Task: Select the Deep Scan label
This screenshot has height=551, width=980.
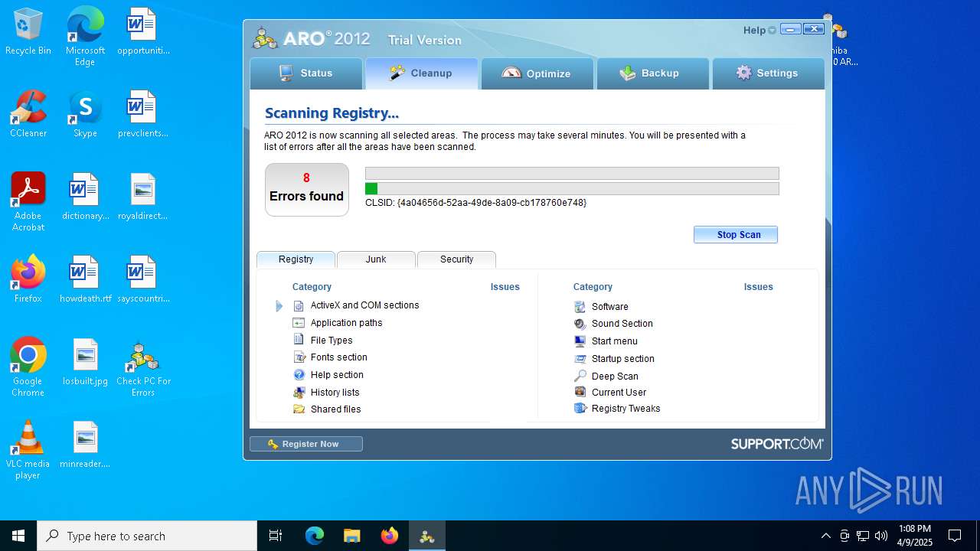Action: pyautogui.click(x=615, y=377)
